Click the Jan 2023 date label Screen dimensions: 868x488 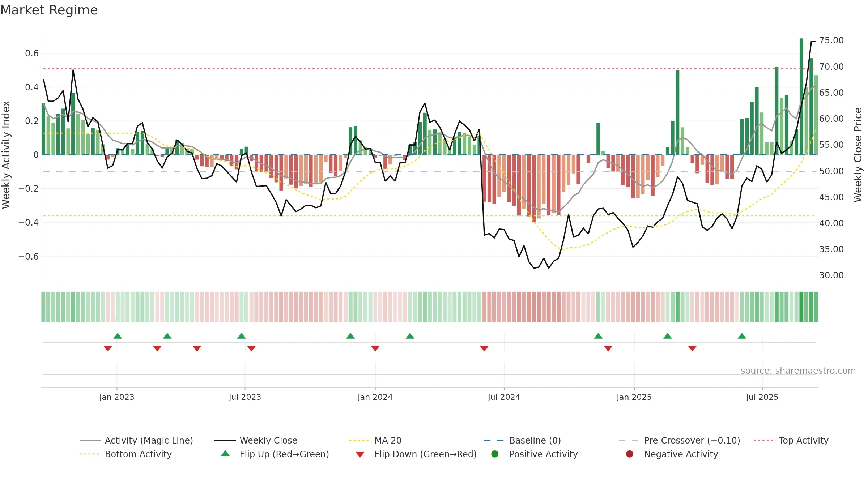pyautogui.click(x=117, y=397)
